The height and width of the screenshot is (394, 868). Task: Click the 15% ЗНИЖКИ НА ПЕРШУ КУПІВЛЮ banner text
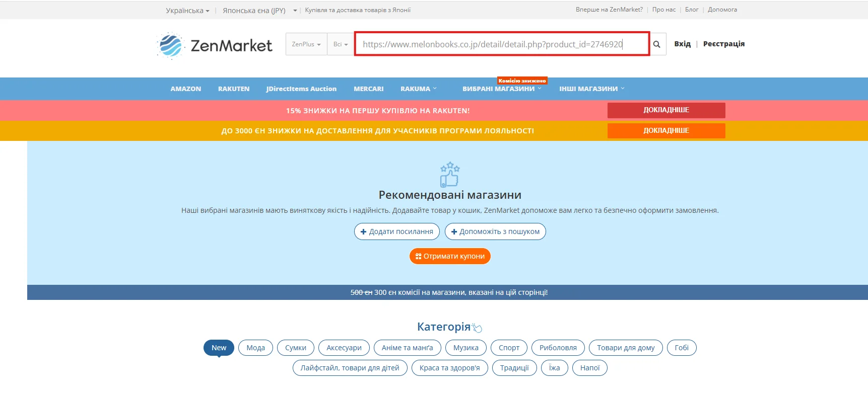point(378,111)
